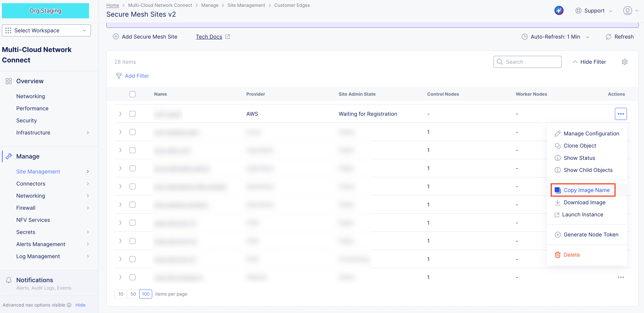Viewport: 644px width, 313px height.
Task: Click the Tech Docs external link icon
Action: point(228,37)
